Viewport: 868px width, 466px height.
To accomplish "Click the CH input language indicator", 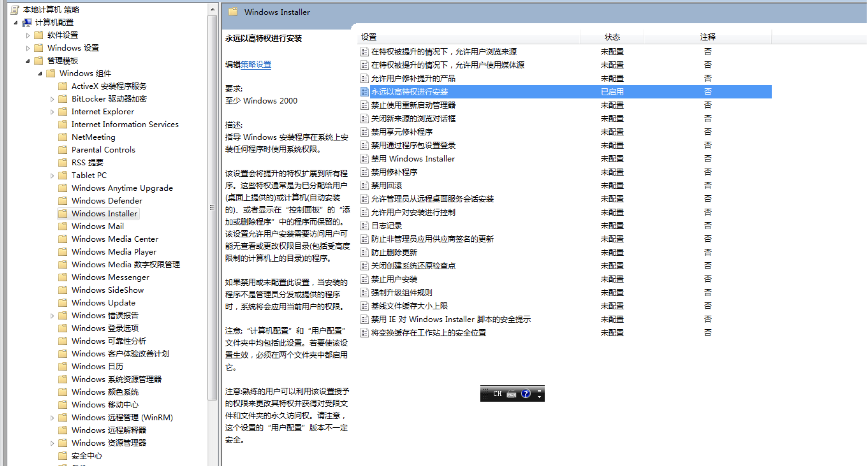I will click(497, 394).
